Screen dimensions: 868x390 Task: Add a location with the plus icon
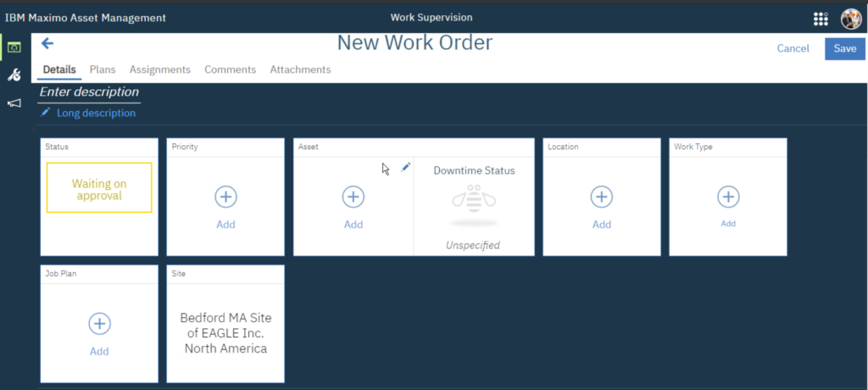pyautogui.click(x=602, y=197)
